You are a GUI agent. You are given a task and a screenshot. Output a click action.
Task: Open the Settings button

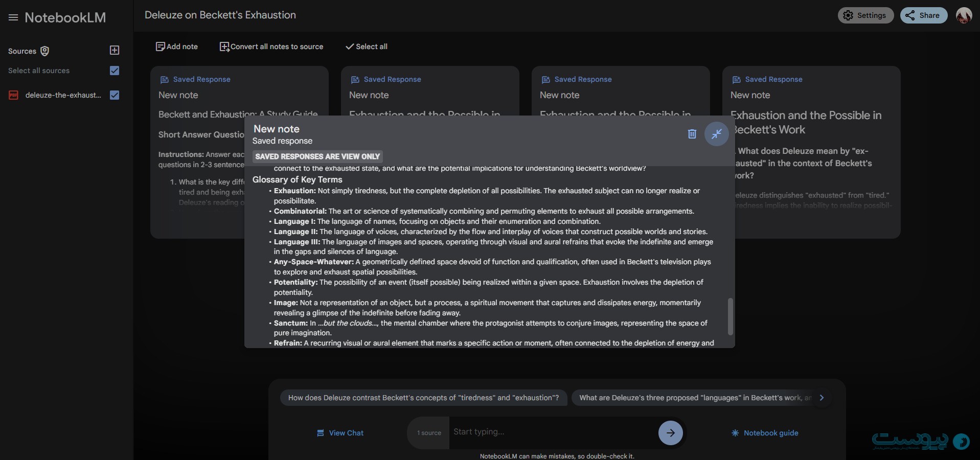click(865, 15)
